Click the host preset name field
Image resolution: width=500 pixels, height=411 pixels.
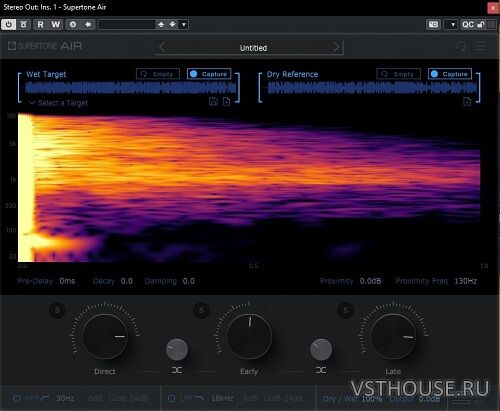point(127,24)
